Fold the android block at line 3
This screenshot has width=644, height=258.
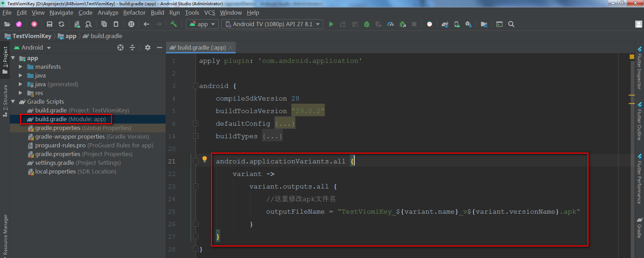pos(196,86)
